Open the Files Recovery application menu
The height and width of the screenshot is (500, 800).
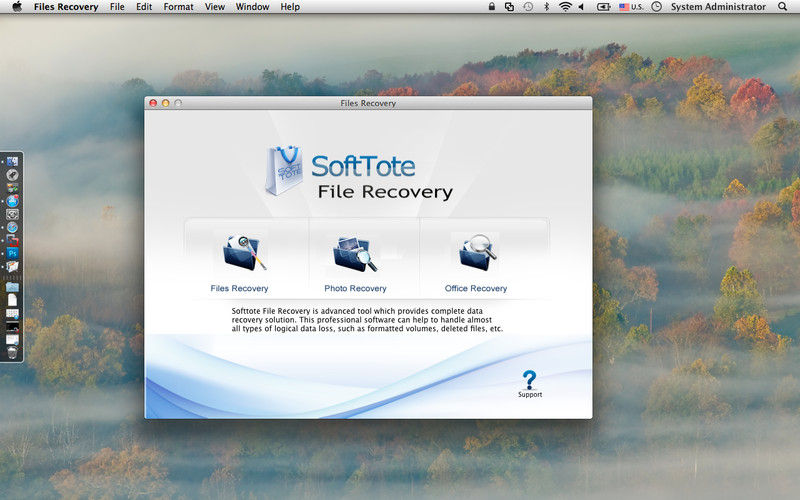click(66, 7)
